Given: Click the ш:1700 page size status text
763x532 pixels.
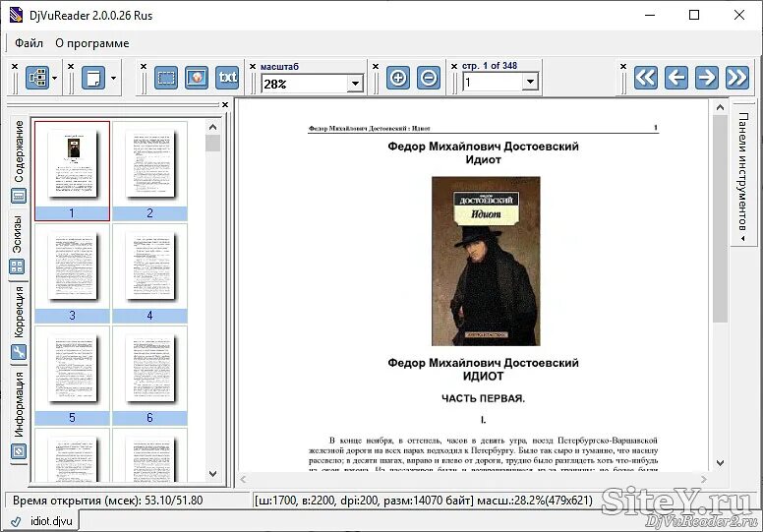Looking at the screenshot, I should coord(424,501).
